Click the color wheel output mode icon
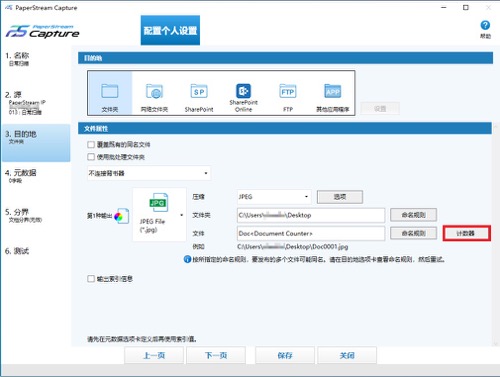Screen dimensions: 500x377 tap(121, 216)
